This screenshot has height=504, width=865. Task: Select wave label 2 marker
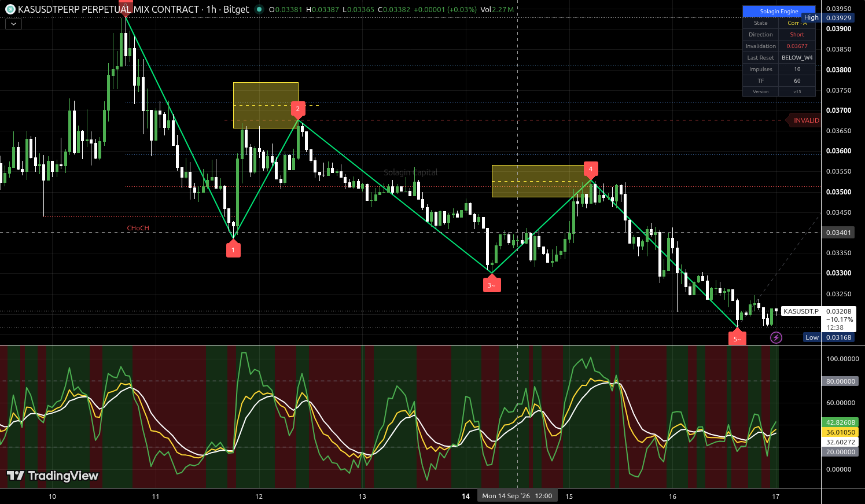(298, 110)
